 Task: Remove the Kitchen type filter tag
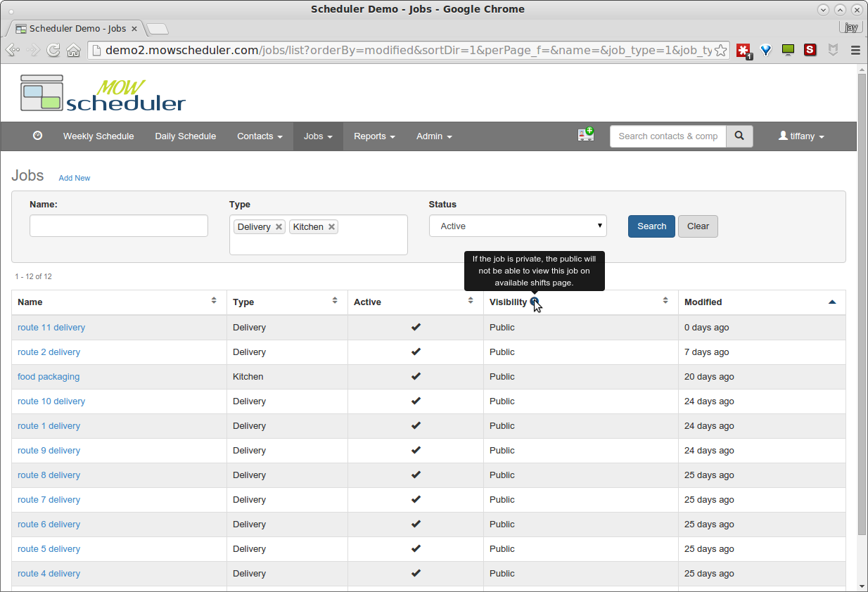click(331, 227)
